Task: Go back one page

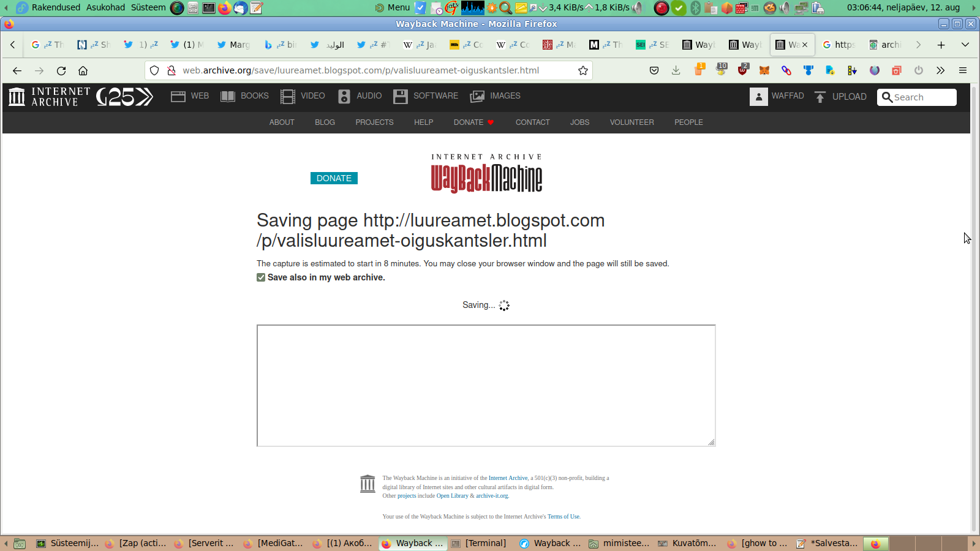Action: tap(17, 70)
